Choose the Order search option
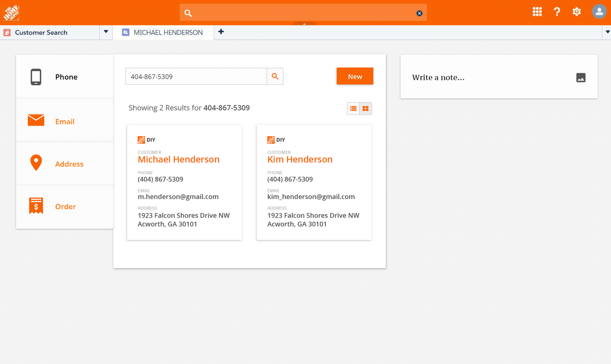611x364 pixels. [65, 207]
